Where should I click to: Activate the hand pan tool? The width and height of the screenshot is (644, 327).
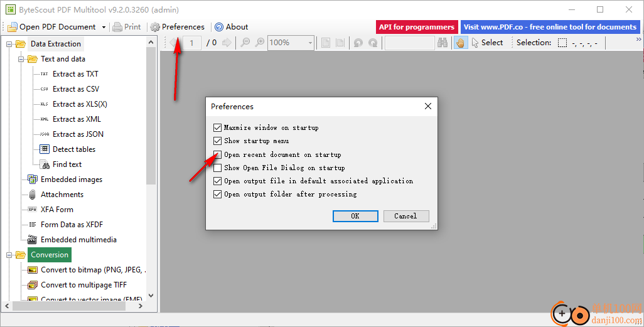(461, 43)
